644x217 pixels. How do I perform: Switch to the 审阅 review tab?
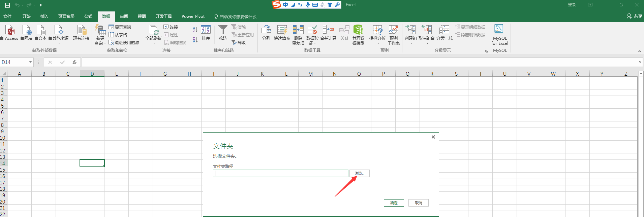(124, 16)
